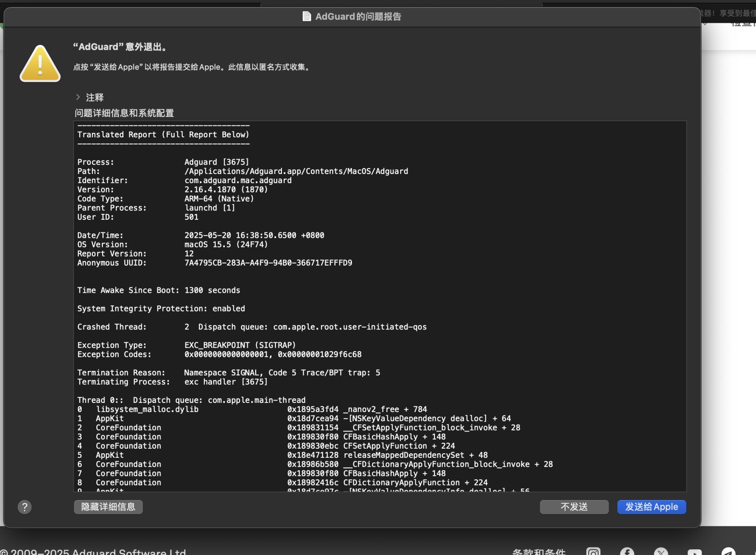Open help with the question mark button
Screen dimensions: 756x555
coord(25,507)
